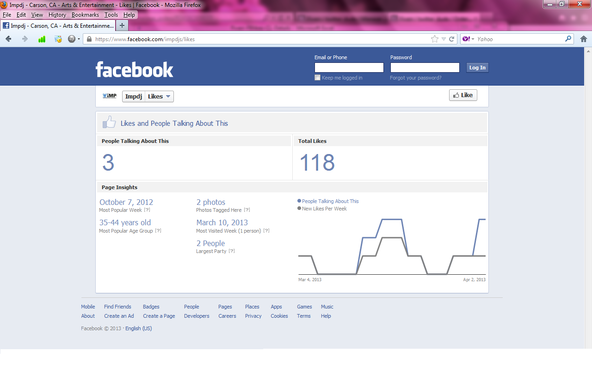Click the 2 People link
Viewport: 592px width, 370px height.
coord(210,243)
